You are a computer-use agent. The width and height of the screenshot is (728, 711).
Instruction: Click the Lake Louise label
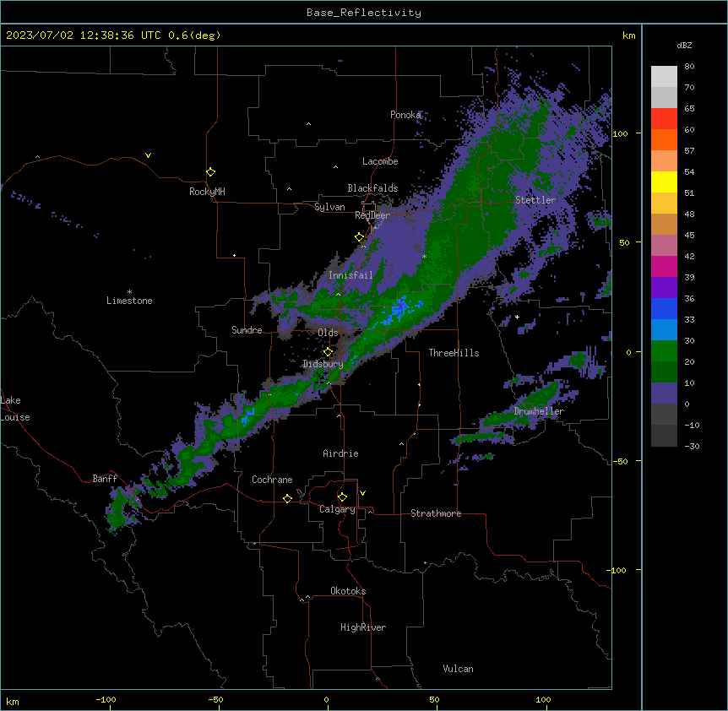[x=15, y=409]
